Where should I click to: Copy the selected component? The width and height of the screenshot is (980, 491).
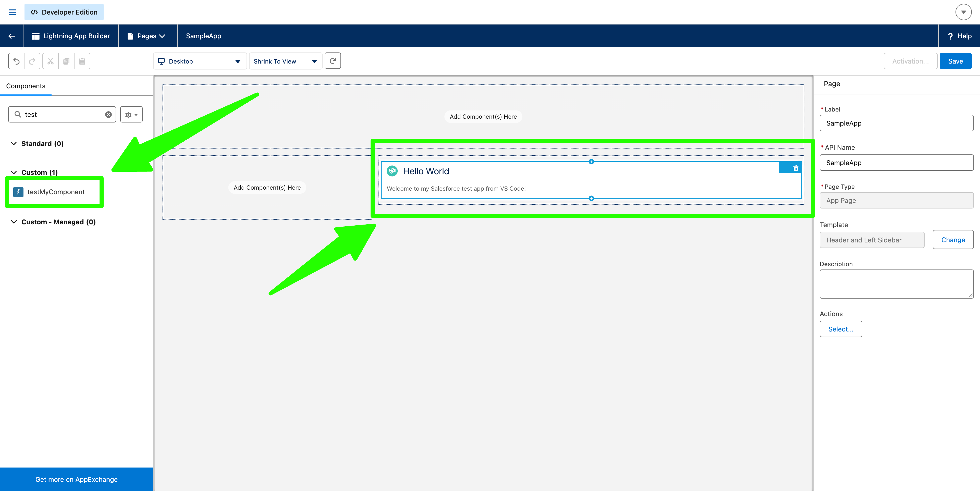[x=66, y=61]
